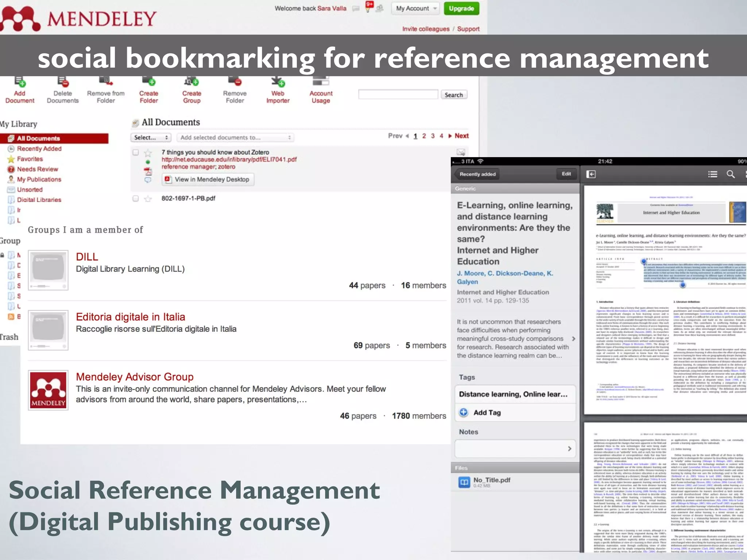Viewport: 747px width, 560px height.
Task: Click View in Mendeley Desktop button
Action: coord(208,179)
